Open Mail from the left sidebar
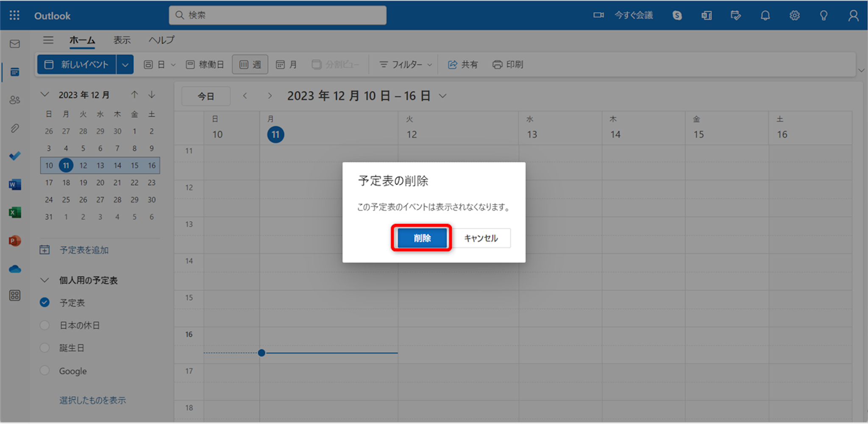 point(15,44)
